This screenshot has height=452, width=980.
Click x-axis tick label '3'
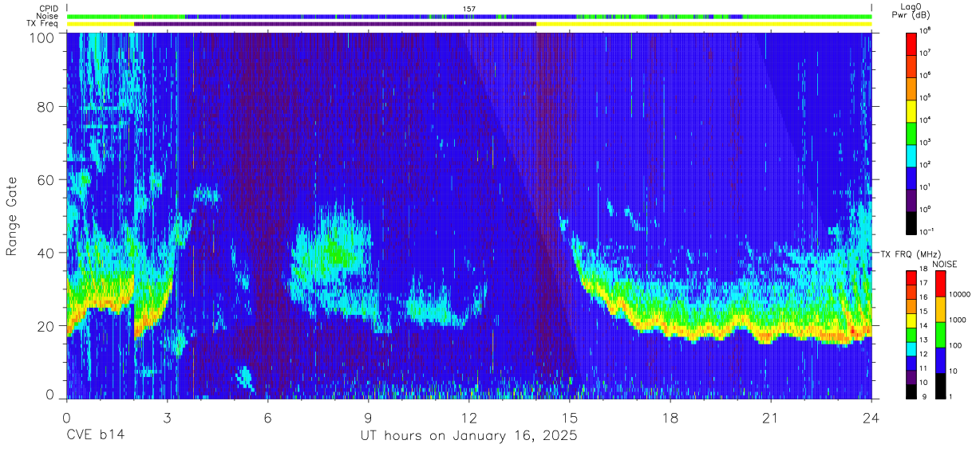tap(168, 418)
